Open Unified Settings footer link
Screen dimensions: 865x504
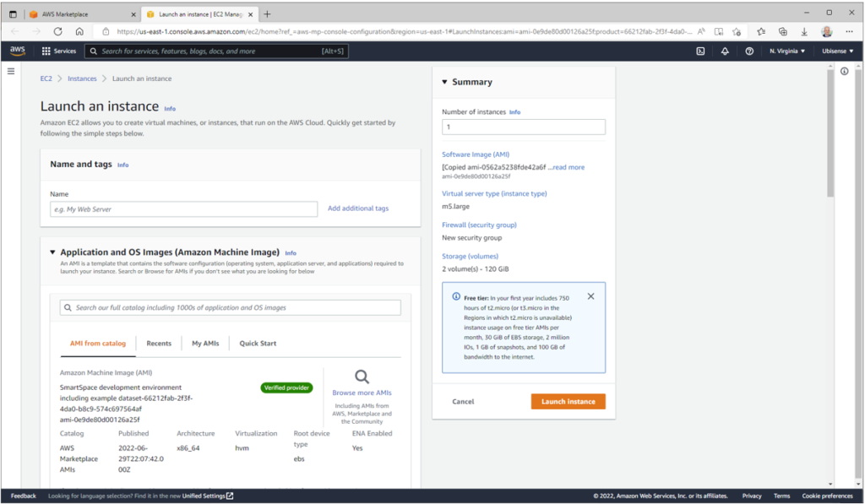pyautogui.click(x=208, y=496)
